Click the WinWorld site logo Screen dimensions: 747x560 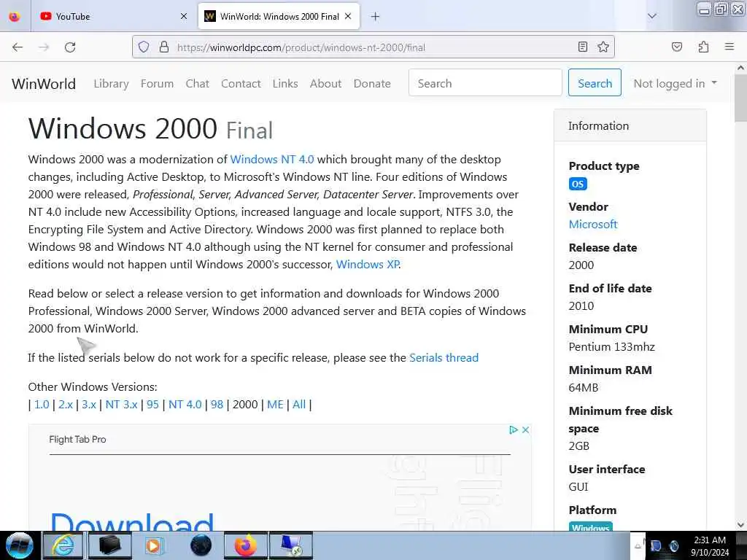click(44, 84)
